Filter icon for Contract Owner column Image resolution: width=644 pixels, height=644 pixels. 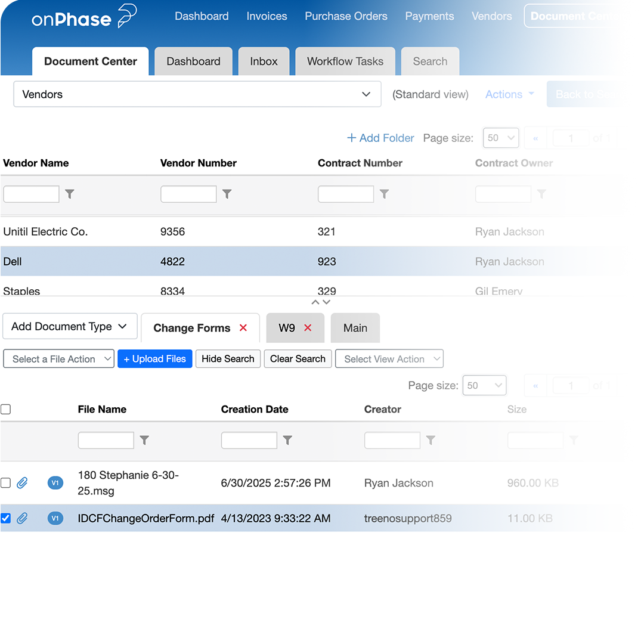point(541,194)
